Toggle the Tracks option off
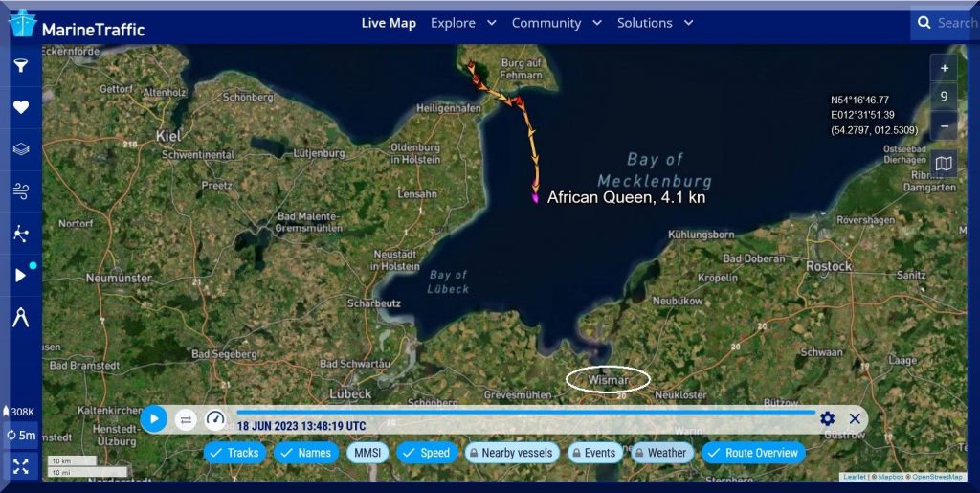This screenshot has width=980, height=493. [234, 453]
